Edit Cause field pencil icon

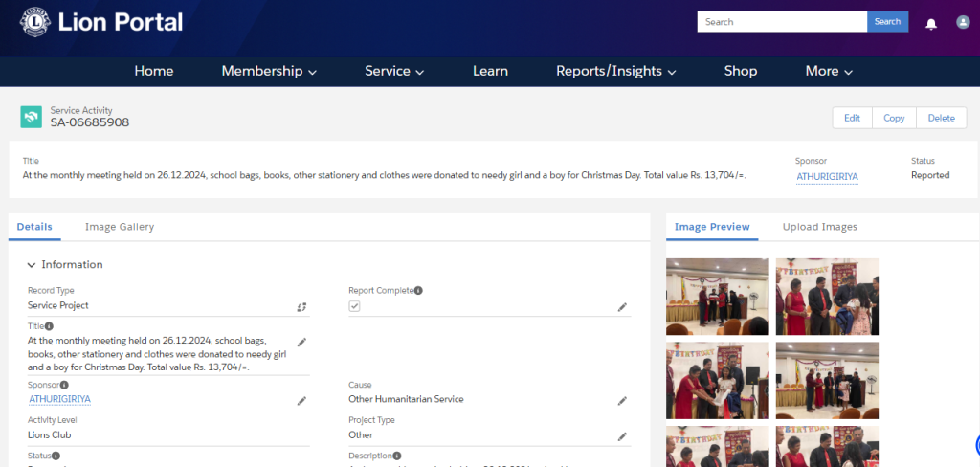[x=622, y=401]
